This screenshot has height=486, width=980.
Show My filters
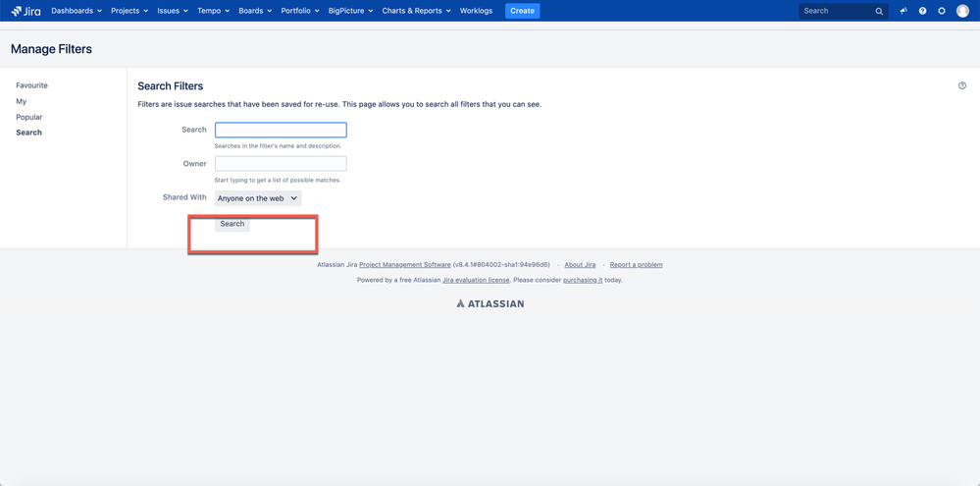coord(22,101)
